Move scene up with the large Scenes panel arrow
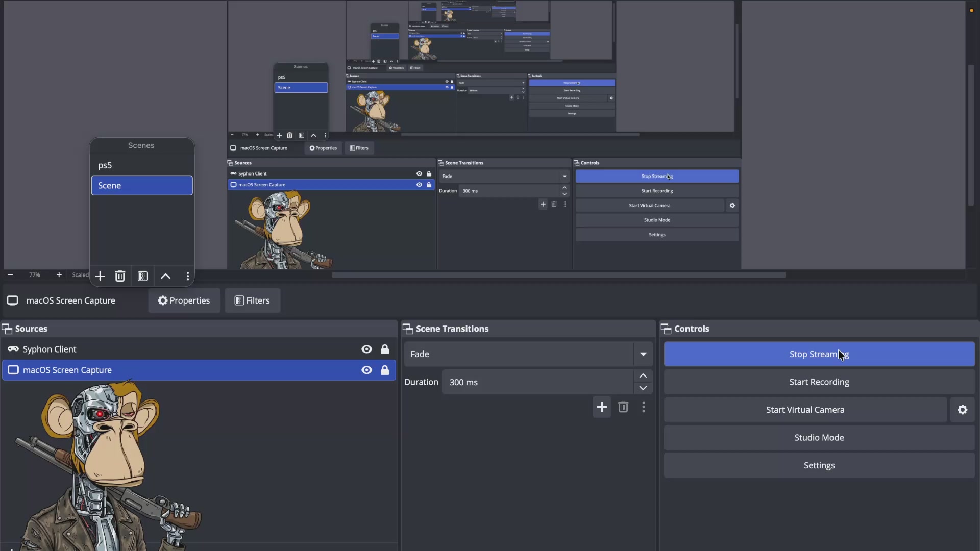980x551 pixels. click(x=165, y=277)
